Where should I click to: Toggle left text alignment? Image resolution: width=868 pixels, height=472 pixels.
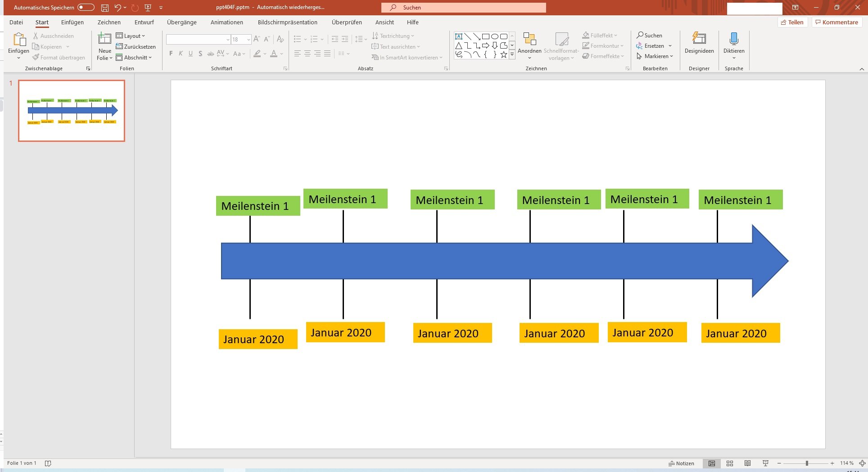coord(297,54)
